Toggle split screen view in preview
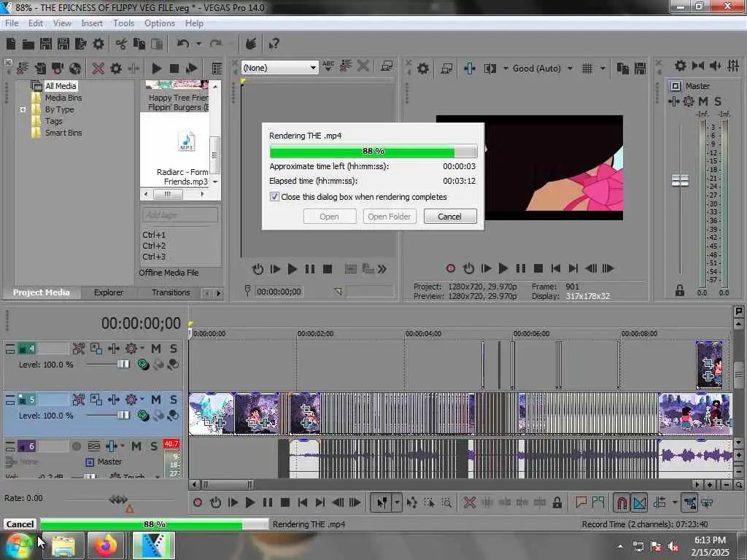747x560 pixels. click(x=489, y=68)
